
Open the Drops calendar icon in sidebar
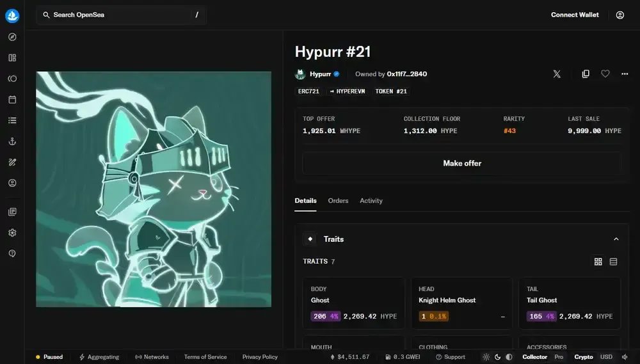12,100
